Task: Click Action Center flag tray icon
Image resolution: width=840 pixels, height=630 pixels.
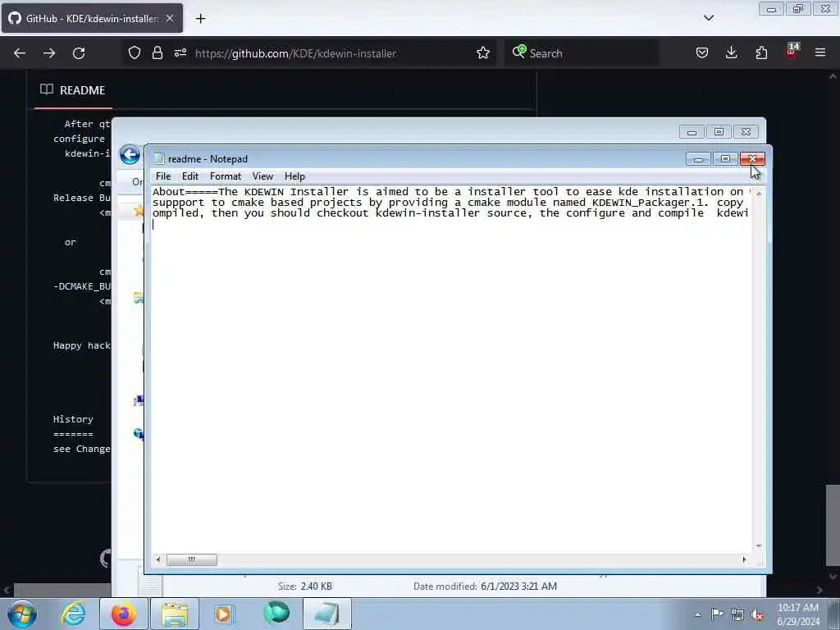Action: pyautogui.click(x=717, y=614)
